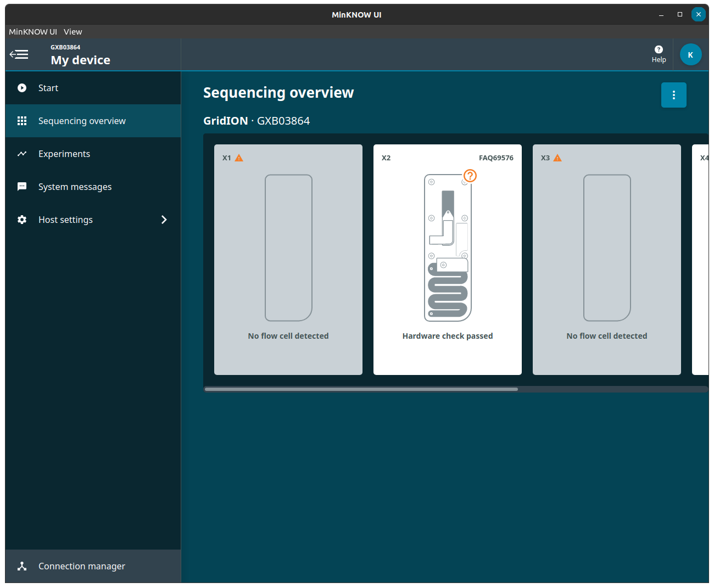Viewport: 714px width, 588px height.
Task: Expand Host settings chevron arrow
Action: (164, 220)
